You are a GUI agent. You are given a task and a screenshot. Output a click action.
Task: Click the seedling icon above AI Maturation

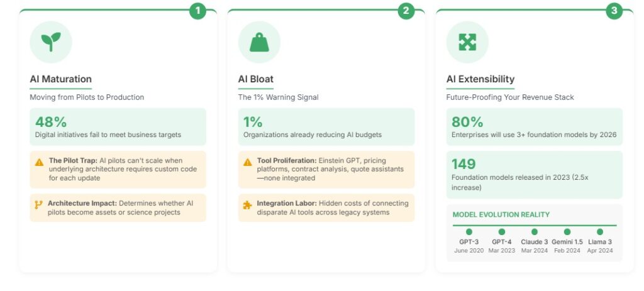[51, 42]
